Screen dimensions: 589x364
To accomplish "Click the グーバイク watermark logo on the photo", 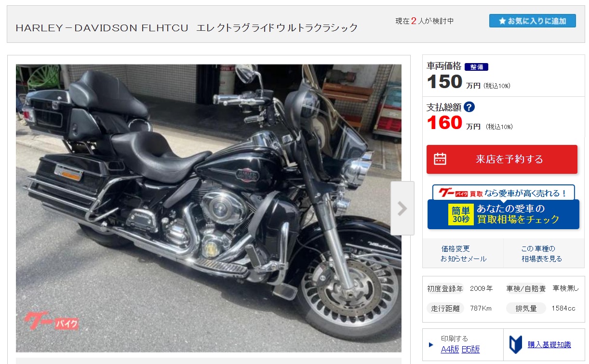I will (51, 322).
